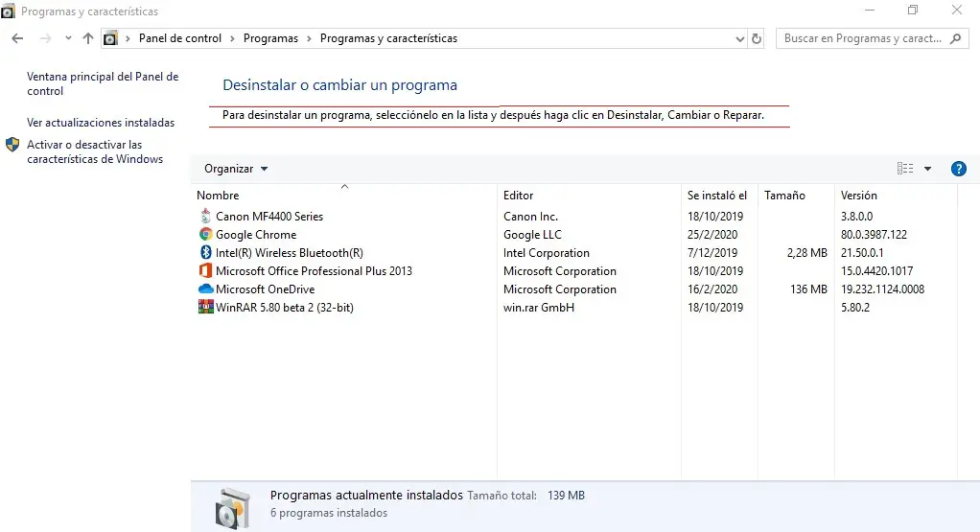Click the 2,28 MB size value
Viewport: 980px width, 532px height.
(x=806, y=252)
